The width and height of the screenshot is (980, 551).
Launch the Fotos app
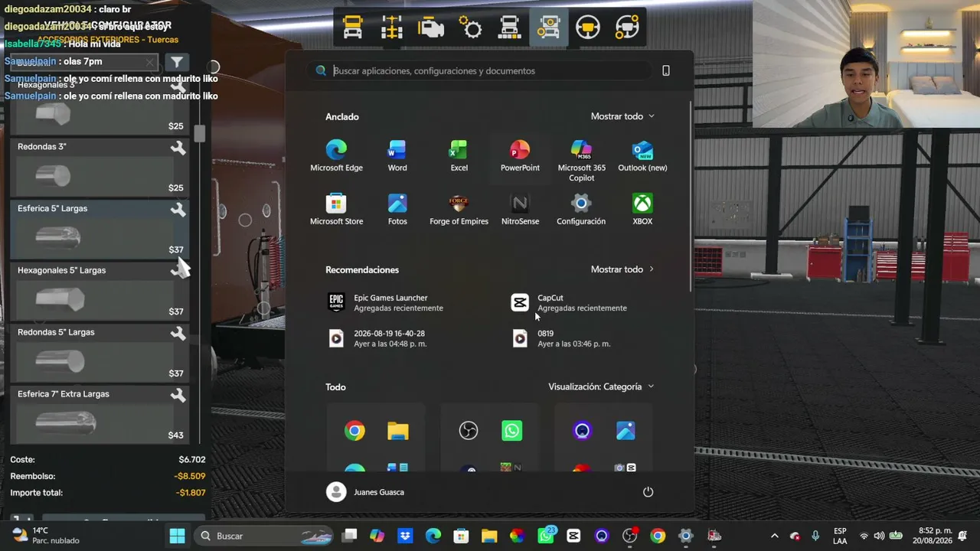pyautogui.click(x=397, y=209)
